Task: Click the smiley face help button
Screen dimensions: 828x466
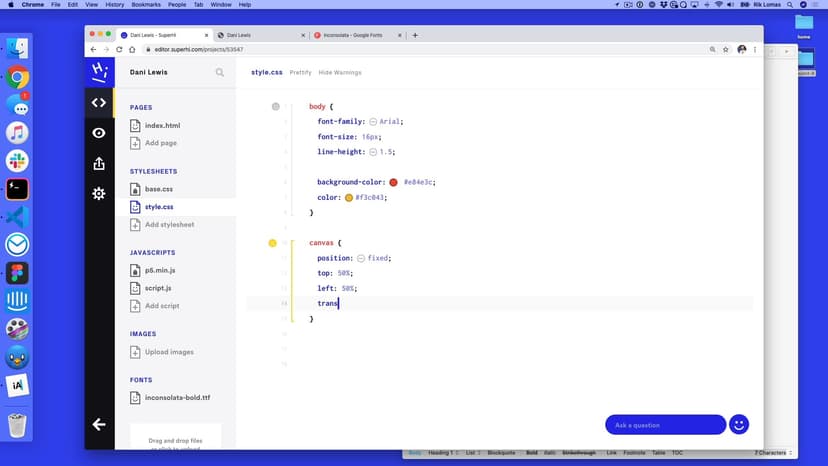Action: [739, 424]
